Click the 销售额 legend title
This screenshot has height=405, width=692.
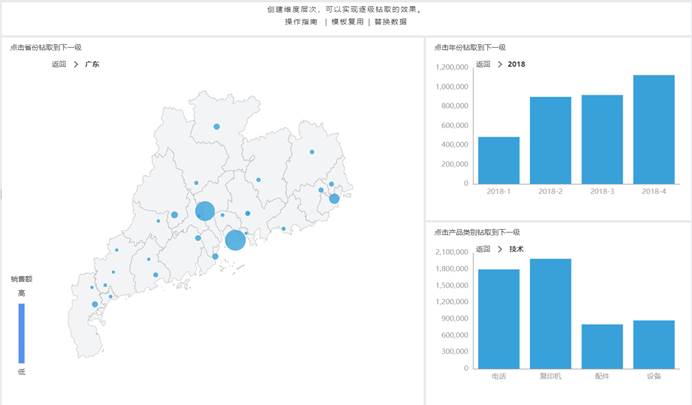pyautogui.click(x=22, y=279)
